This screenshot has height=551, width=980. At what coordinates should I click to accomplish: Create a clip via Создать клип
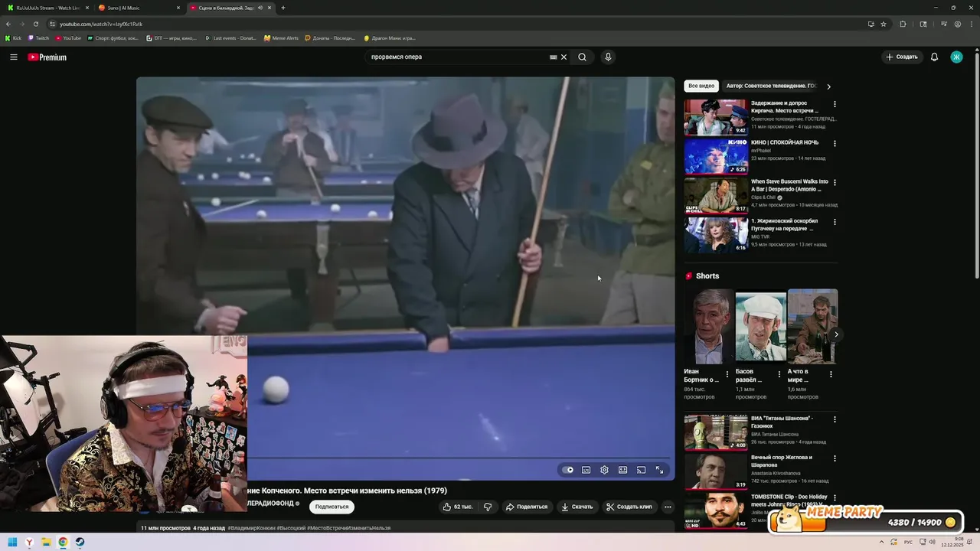tap(629, 507)
